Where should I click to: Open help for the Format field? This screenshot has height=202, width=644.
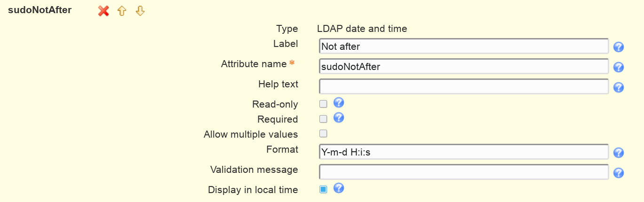pyautogui.click(x=619, y=153)
